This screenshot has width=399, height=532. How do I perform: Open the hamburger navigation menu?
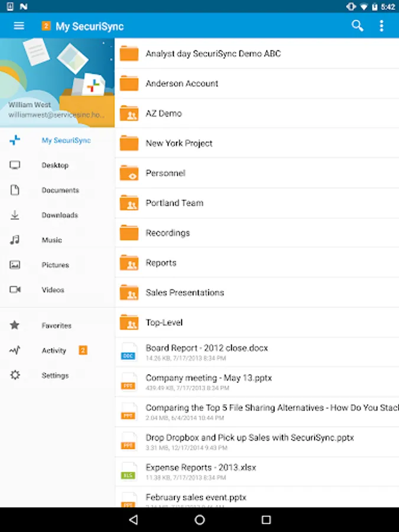click(19, 26)
